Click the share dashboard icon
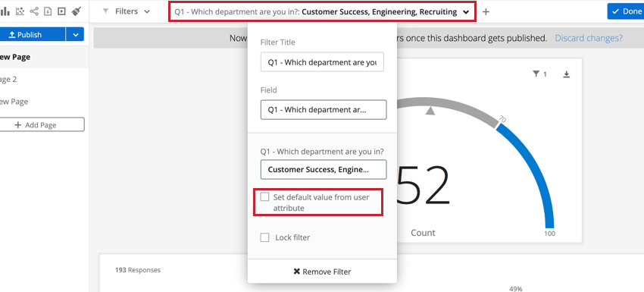Viewport: 644px width, 292px height. point(34,11)
